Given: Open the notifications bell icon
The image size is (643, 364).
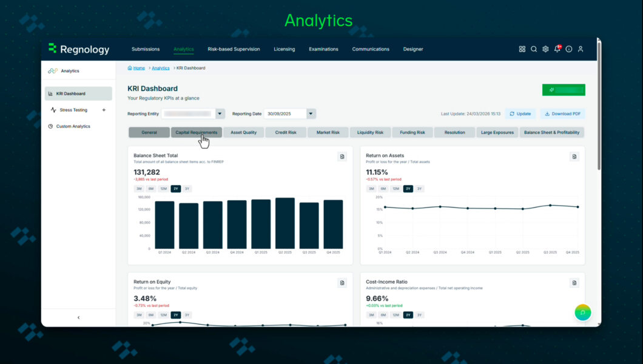Looking at the screenshot, I should click(x=557, y=49).
